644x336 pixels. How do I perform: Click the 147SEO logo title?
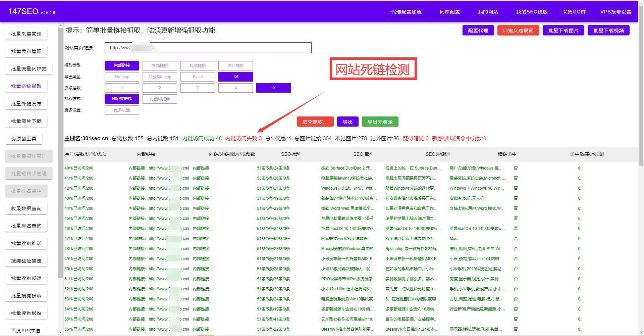click(x=23, y=11)
